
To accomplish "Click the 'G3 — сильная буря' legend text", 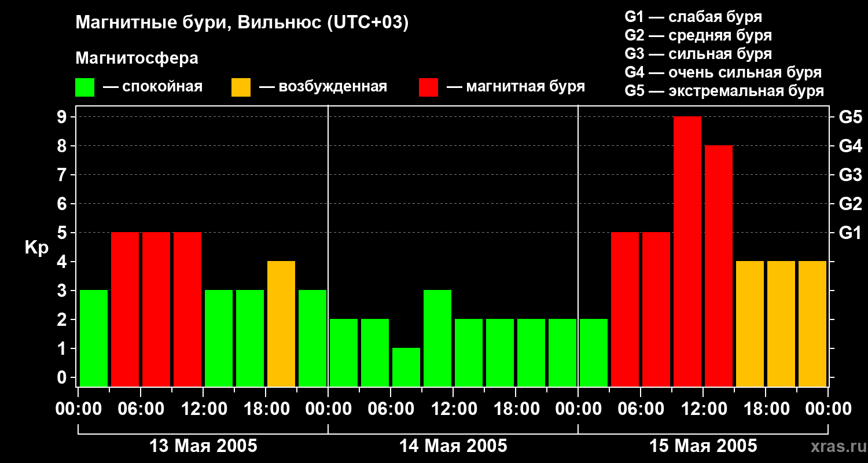I will click(698, 54).
